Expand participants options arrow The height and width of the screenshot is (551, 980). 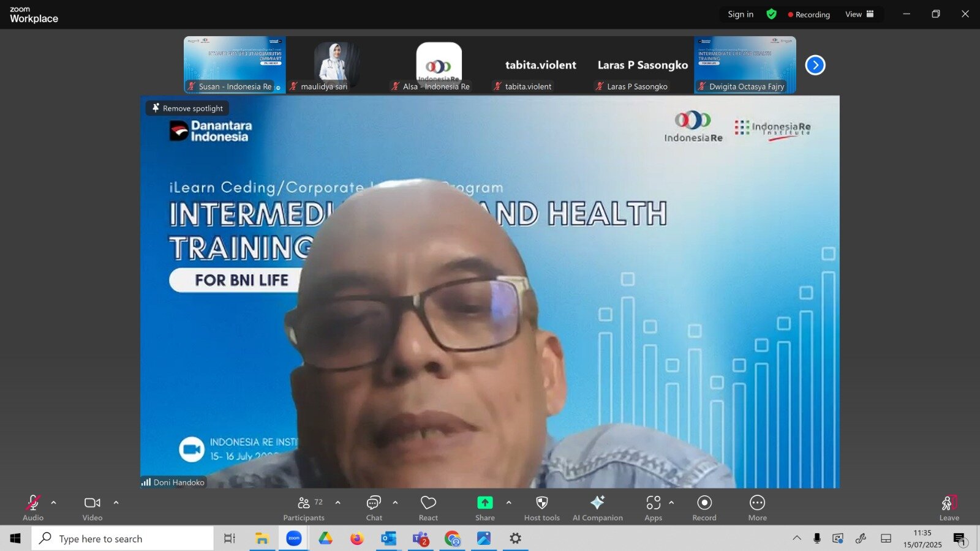pyautogui.click(x=338, y=503)
